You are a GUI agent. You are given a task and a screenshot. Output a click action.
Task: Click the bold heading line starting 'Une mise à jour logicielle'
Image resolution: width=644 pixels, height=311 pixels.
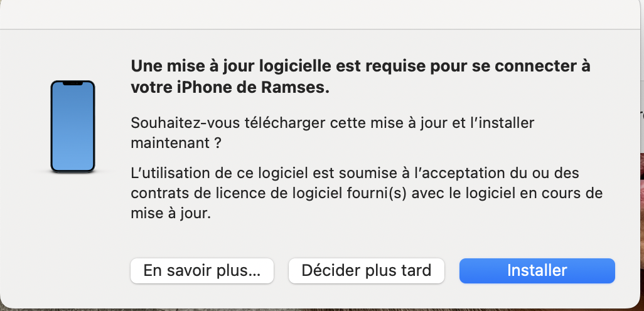(x=360, y=66)
